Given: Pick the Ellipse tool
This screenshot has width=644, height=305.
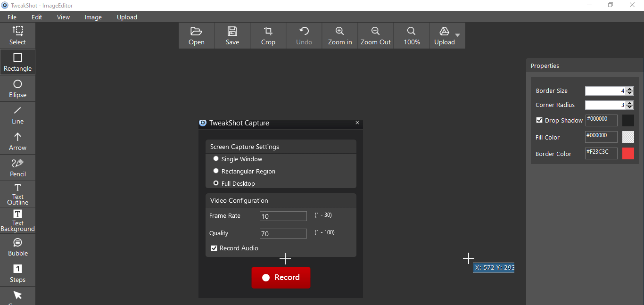Looking at the screenshot, I should (x=17, y=89).
